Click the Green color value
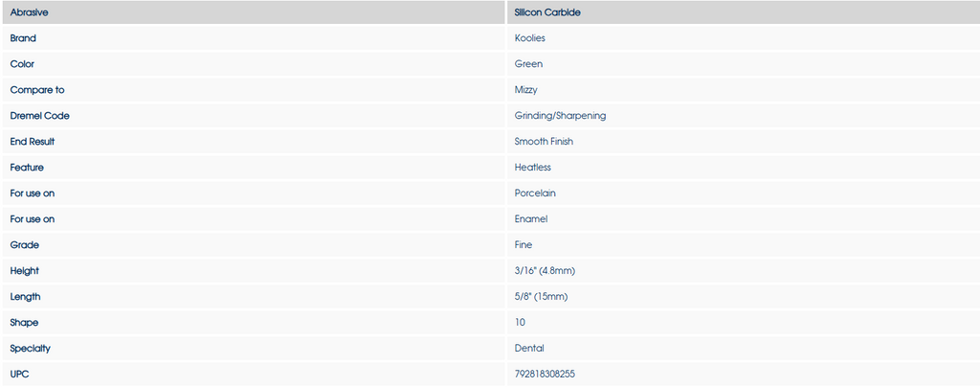Screen dimensions: 980x387 (528, 64)
